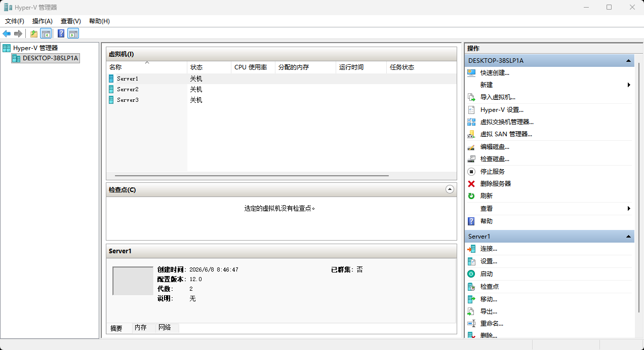This screenshot has height=350, width=644.
Task: Switch to the 内存 tab
Action: (x=141, y=328)
